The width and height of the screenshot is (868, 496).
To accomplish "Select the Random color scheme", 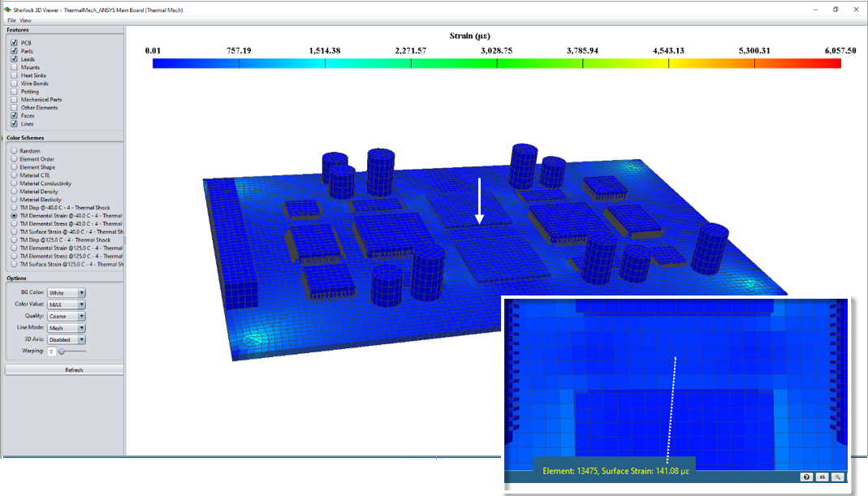I will [x=14, y=150].
